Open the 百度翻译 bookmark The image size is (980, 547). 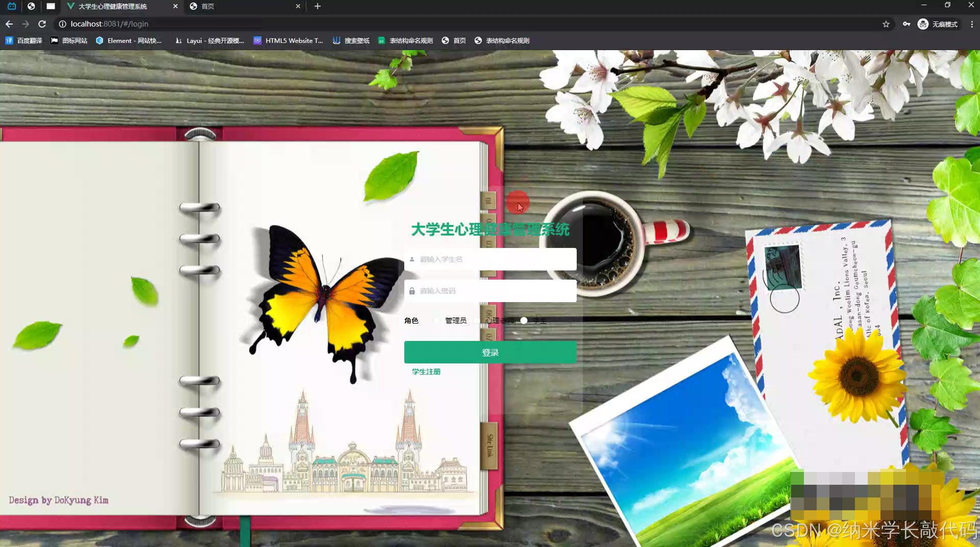pos(23,40)
